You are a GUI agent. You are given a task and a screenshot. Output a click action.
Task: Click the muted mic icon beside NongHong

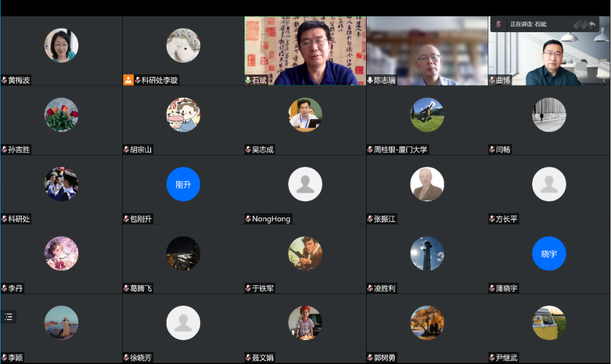pos(248,219)
